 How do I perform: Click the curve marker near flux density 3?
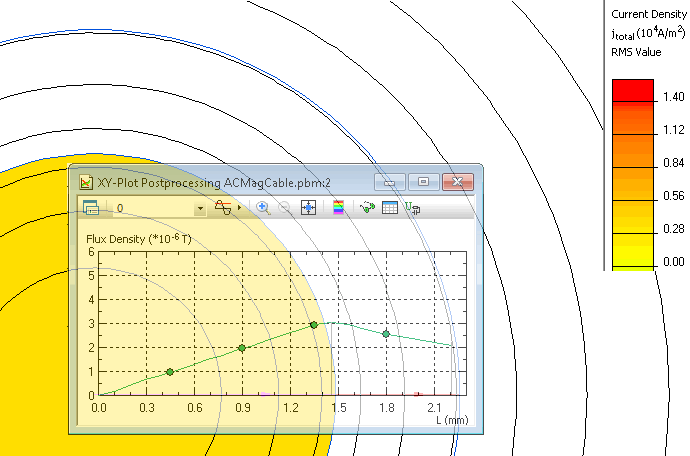click(314, 325)
